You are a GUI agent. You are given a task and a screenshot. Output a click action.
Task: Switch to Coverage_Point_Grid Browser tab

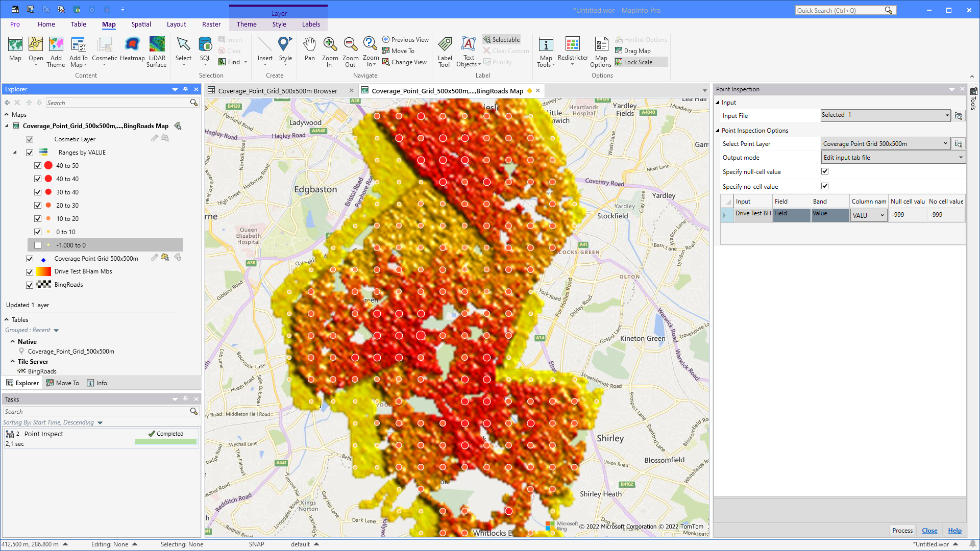point(278,91)
